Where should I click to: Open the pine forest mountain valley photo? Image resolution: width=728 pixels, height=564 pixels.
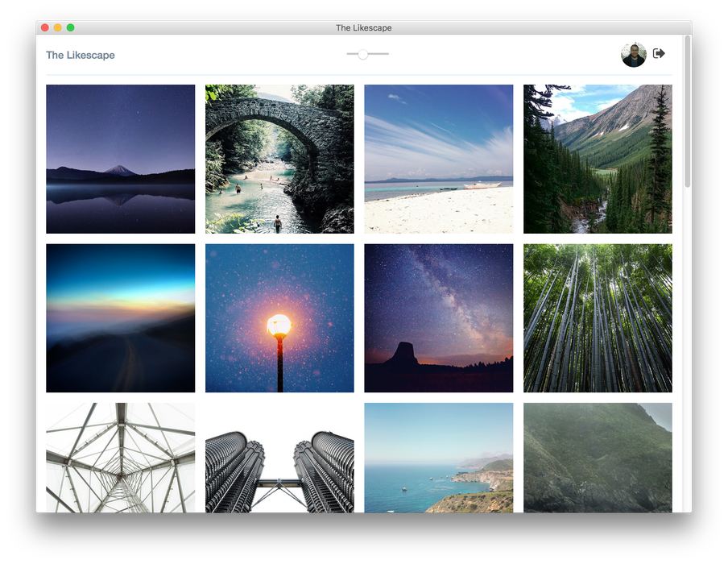click(x=598, y=159)
